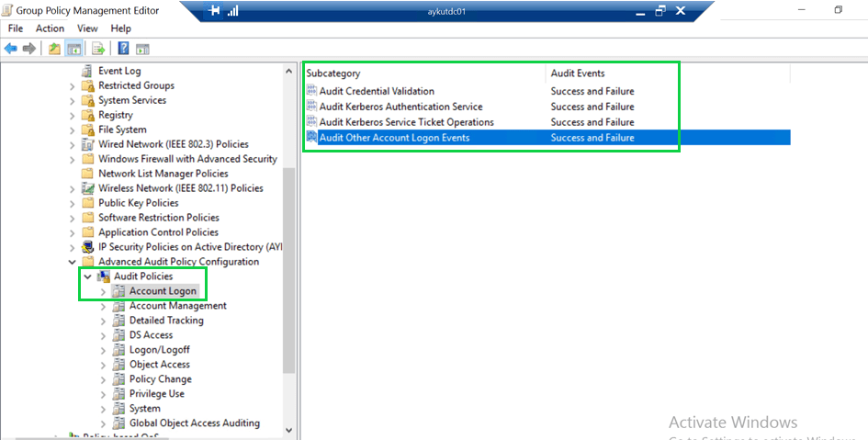Expand the Account Management node arrow
868x440 pixels.
coord(103,306)
